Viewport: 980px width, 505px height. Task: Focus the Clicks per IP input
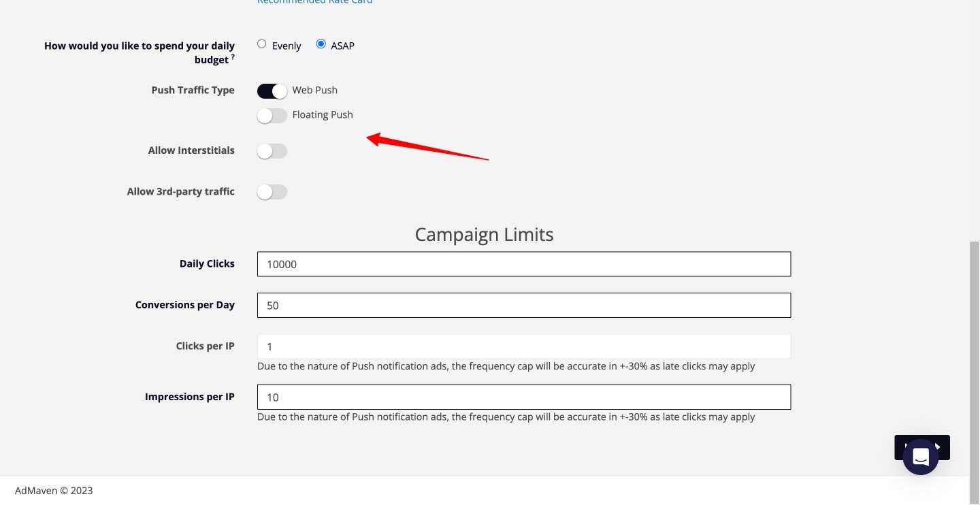click(524, 346)
